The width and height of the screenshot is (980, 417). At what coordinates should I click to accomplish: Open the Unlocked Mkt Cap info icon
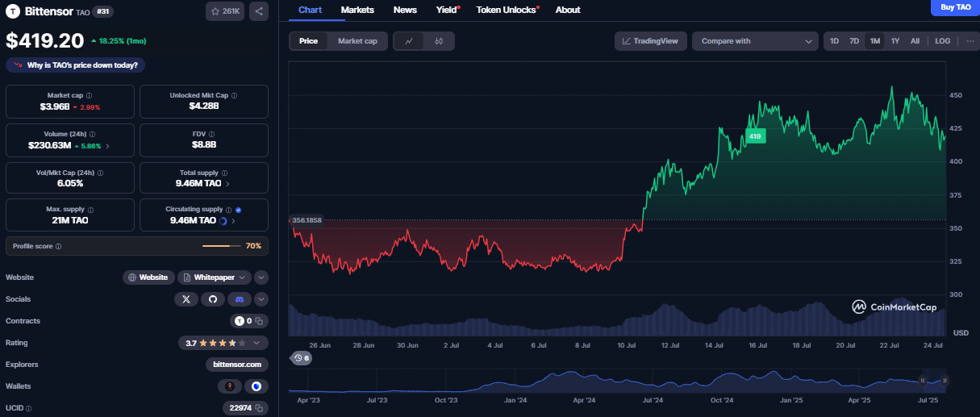tap(235, 95)
